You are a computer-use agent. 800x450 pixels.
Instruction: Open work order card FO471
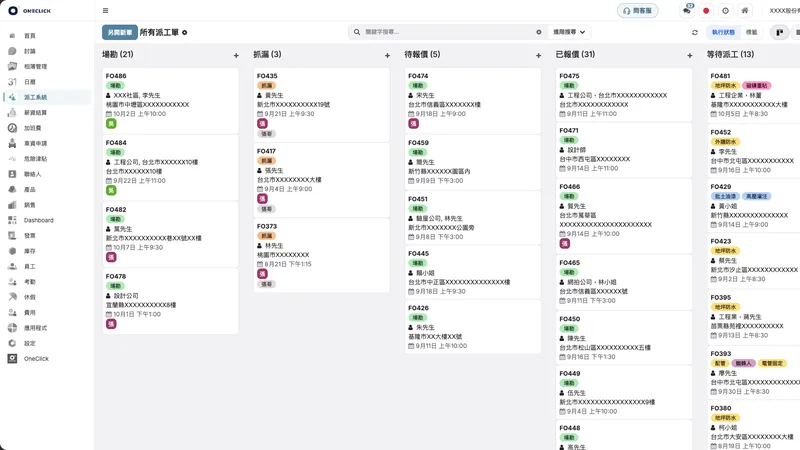tap(623, 149)
